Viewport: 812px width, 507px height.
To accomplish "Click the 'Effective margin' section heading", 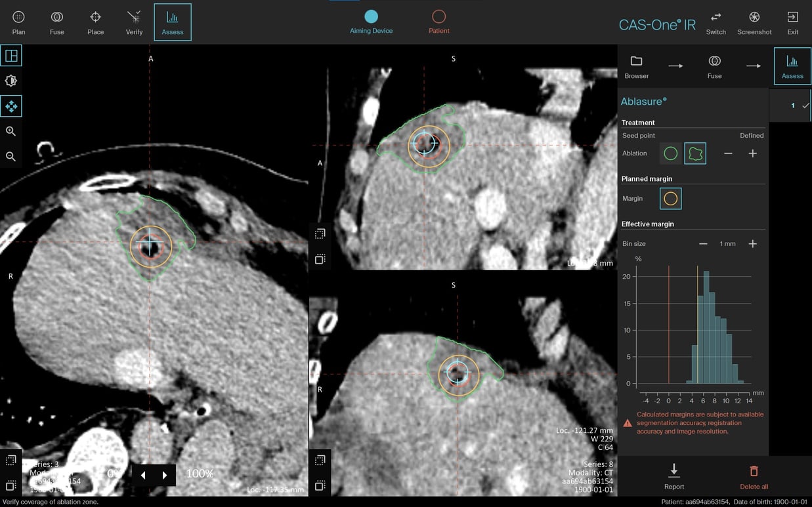I will pyautogui.click(x=648, y=224).
